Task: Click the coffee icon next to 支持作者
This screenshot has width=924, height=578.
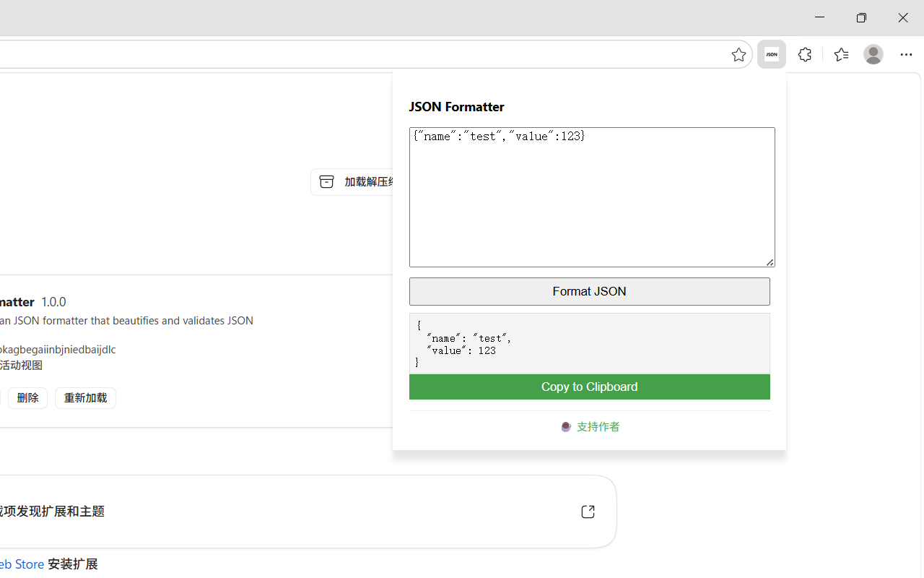Action: pos(565,426)
